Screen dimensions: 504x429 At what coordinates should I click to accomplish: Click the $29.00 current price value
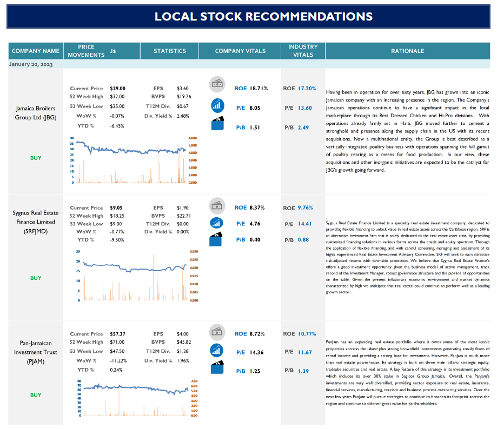coord(118,88)
